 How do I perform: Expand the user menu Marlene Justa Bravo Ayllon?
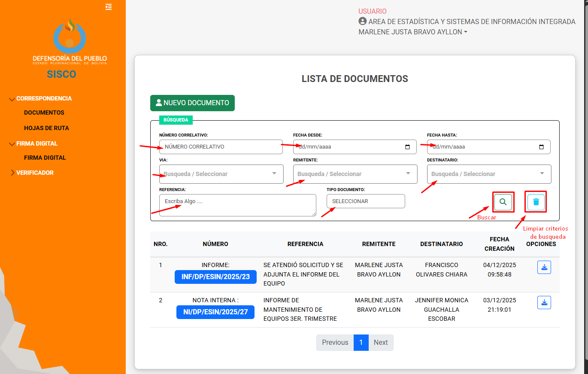(412, 32)
